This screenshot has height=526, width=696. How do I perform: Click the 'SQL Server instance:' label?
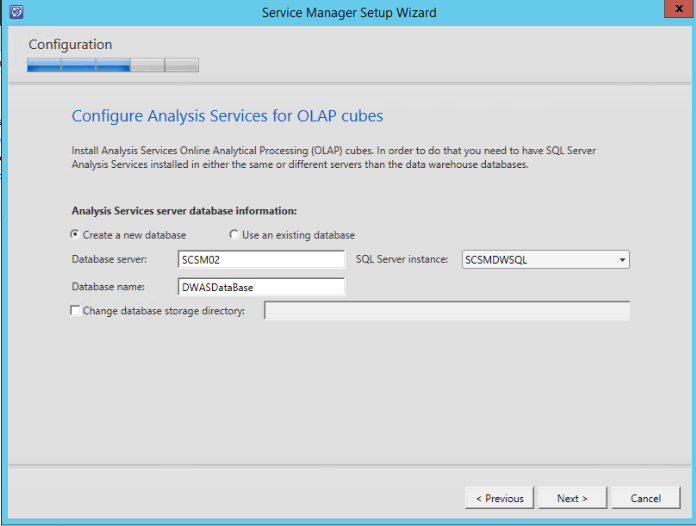pos(402,260)
